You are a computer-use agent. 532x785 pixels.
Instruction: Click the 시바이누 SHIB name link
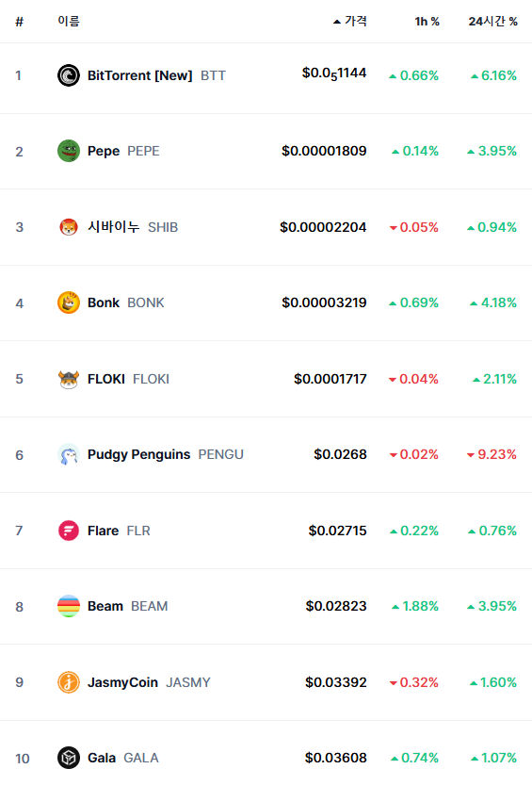(x=133, y=227)
